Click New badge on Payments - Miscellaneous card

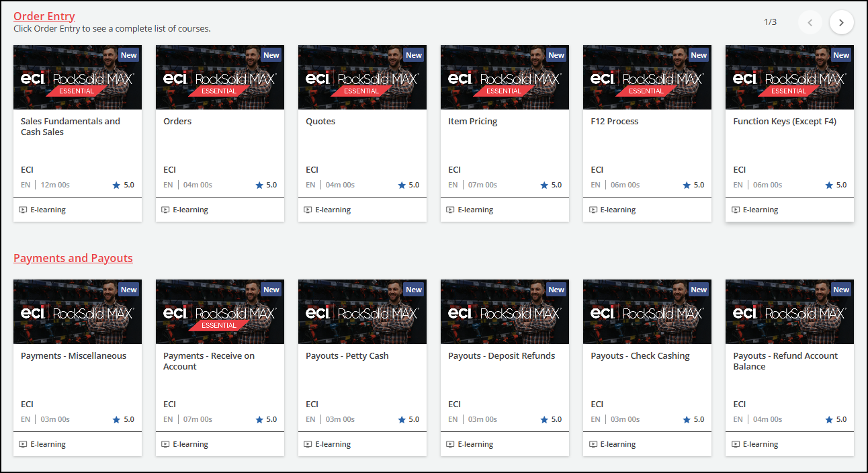[x=129, y=290]
